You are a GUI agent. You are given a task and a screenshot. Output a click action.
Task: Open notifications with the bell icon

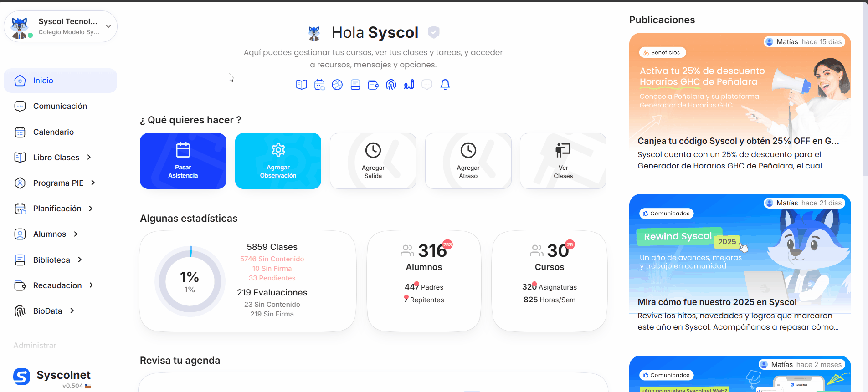[x=445, y=85]
